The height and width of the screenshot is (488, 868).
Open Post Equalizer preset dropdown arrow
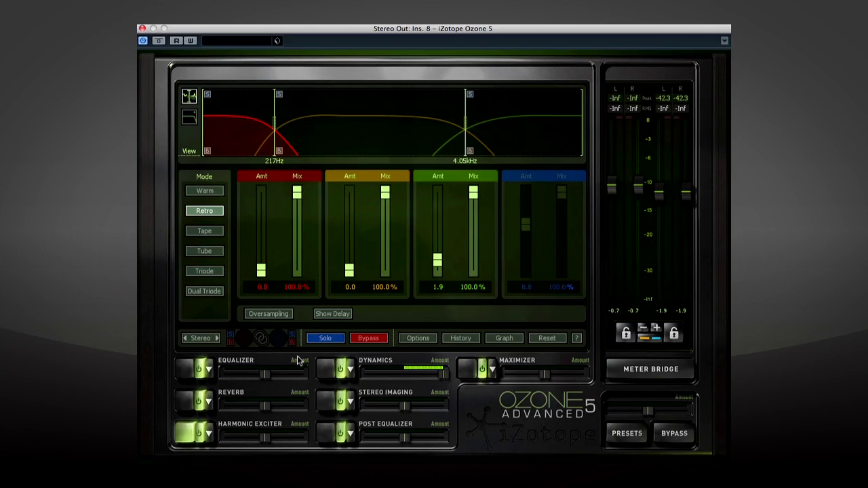(351, 433)
